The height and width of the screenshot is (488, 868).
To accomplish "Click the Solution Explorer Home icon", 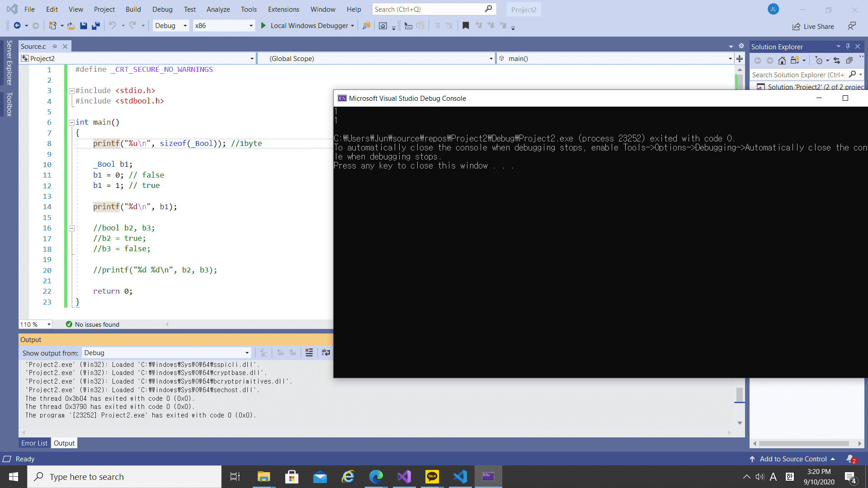I will point(782,61).
